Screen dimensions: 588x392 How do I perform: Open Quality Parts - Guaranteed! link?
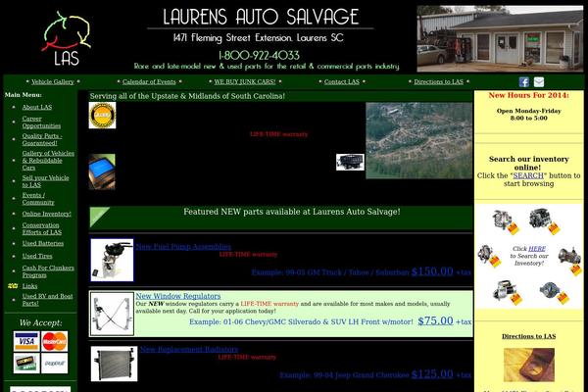click(x=42, y=139)
